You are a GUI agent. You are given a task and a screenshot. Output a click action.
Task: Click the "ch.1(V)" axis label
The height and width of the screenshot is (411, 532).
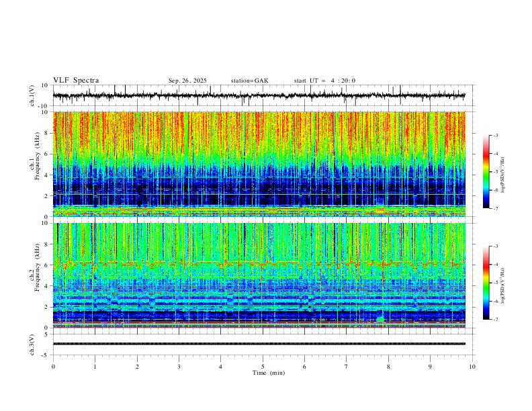32,95
